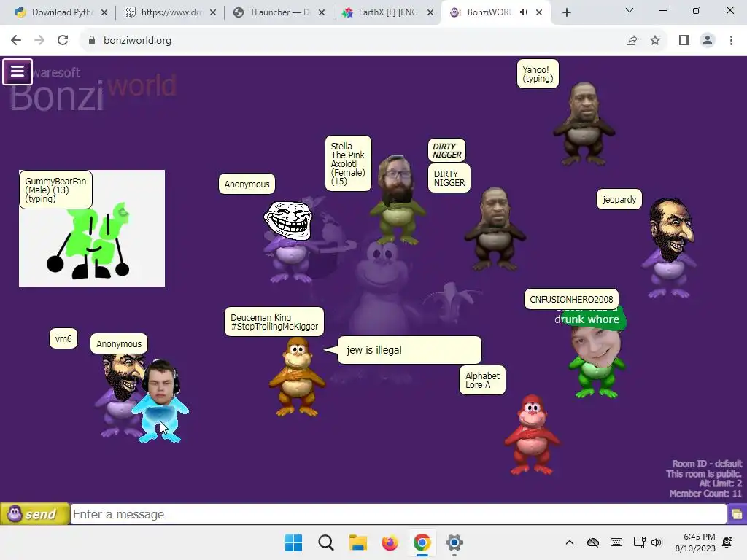Click the 'jeopardy' name tag
This screenshot has width=747, height=560.
pyautogui.click(x=619, y=199)
